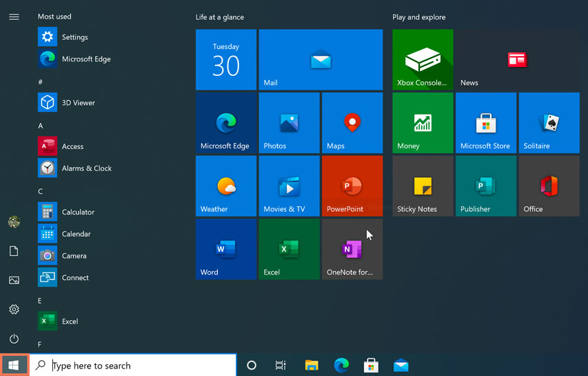The width and height of the screenshot is (588, 376).
Task: Expand the Start menu hamburger button
Action: 14,17
